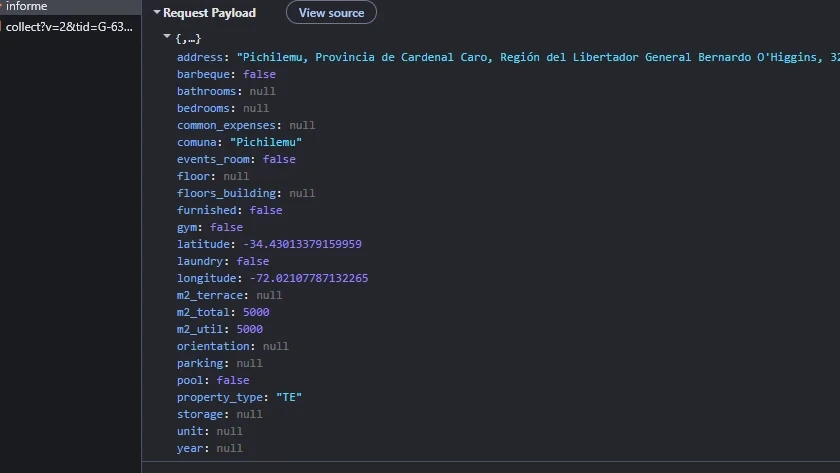The image size is (840, 473).
Task: Select the collect?v=2&tid=G-63 request
Action: pos(69,27)
